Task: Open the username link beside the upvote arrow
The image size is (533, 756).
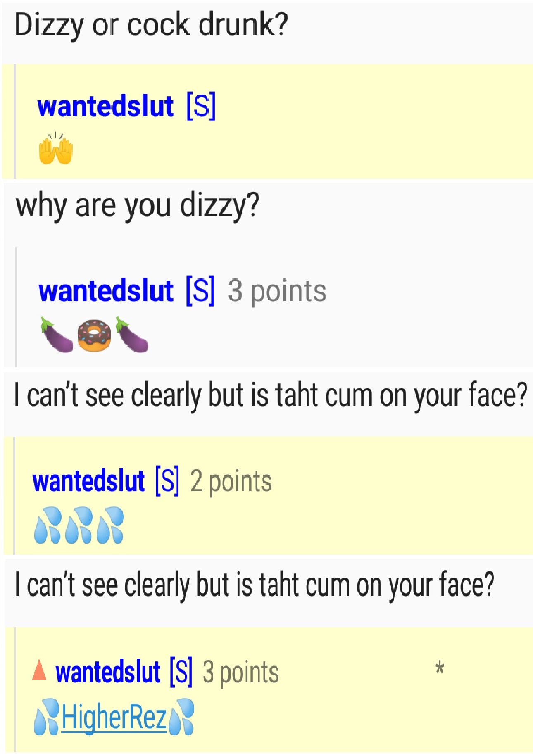Action: point(107,673)
